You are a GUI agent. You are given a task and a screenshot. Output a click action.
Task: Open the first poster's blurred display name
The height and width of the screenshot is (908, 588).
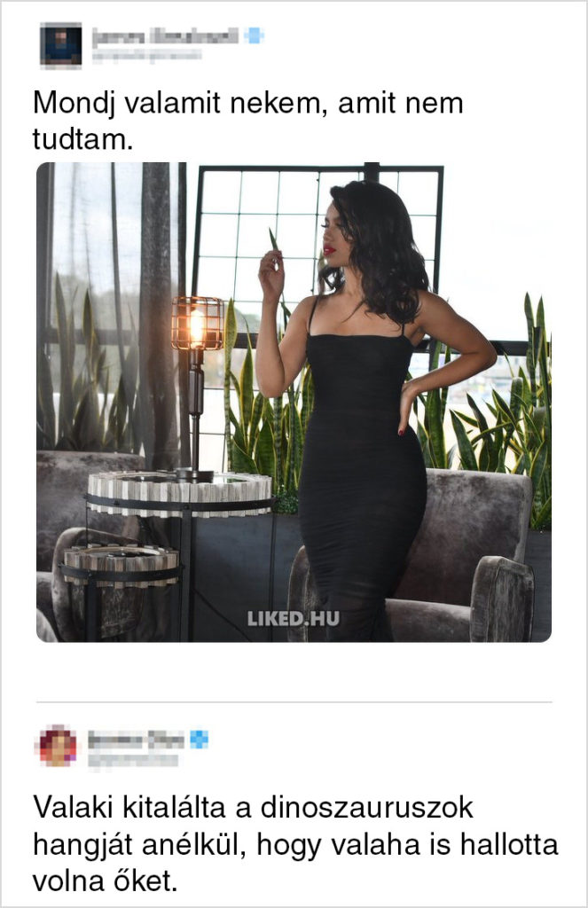pyautogui.click(x=165, y=35)
